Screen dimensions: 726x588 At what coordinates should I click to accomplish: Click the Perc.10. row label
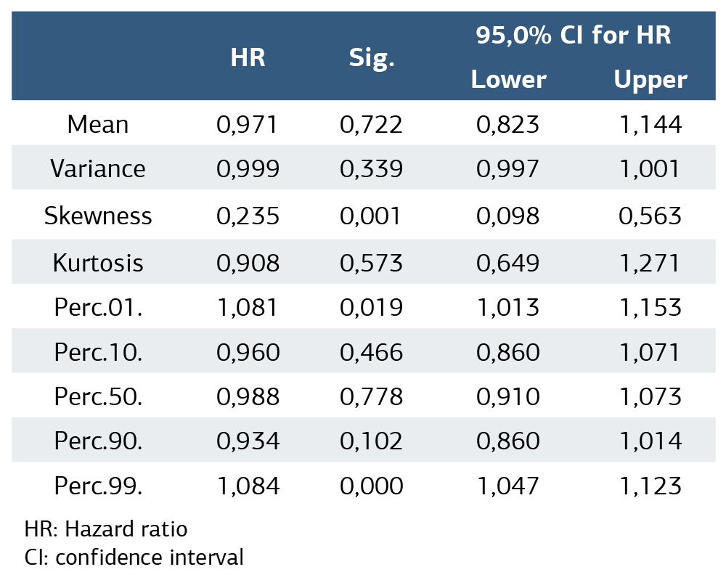[98, 352]
